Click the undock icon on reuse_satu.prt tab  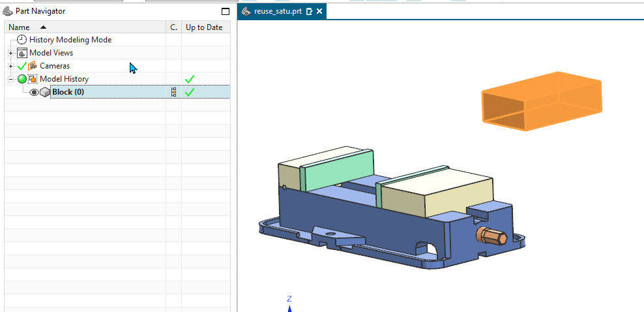(309, 12)
